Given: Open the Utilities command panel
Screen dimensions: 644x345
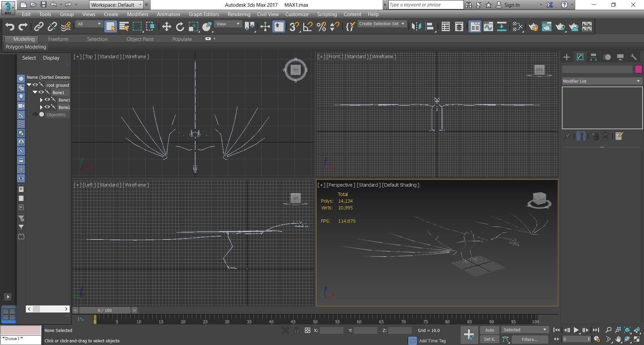Looking at the screenshot, I should (x=634, y=57).
